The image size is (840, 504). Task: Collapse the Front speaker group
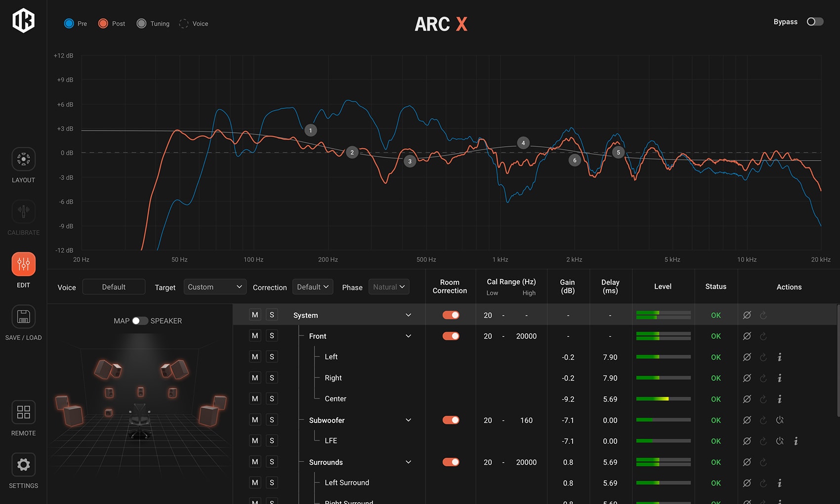[x=408, y=336]
